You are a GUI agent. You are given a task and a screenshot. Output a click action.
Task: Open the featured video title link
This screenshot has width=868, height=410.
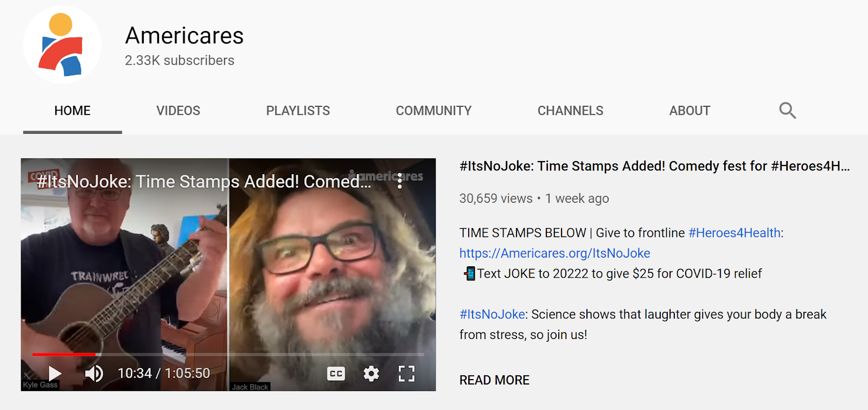point(654,166)
